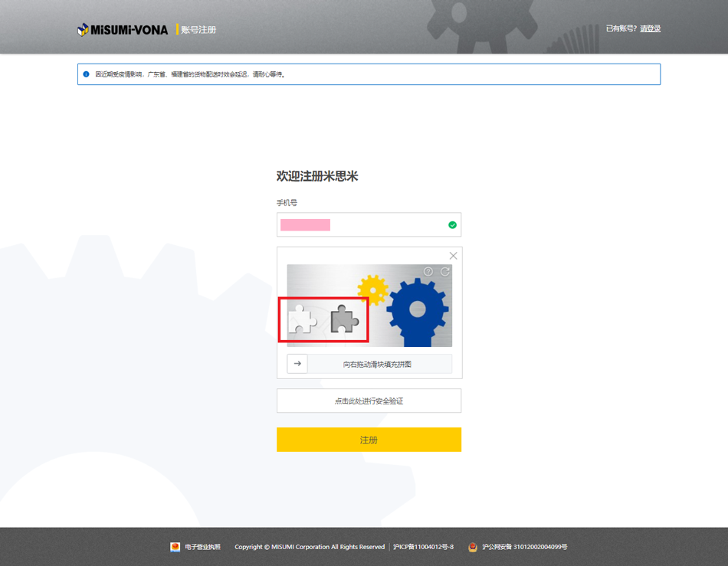Click the green checkmark in phone field

point(452,224)
